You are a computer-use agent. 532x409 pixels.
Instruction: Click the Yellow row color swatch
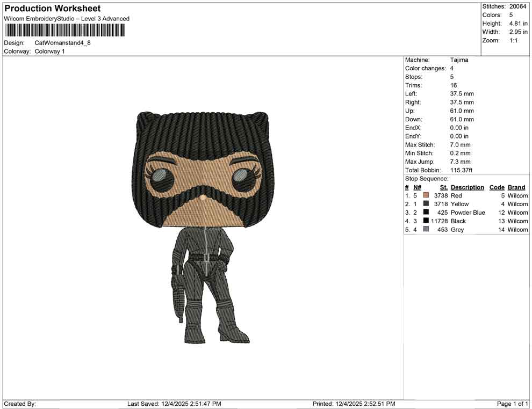426,203
